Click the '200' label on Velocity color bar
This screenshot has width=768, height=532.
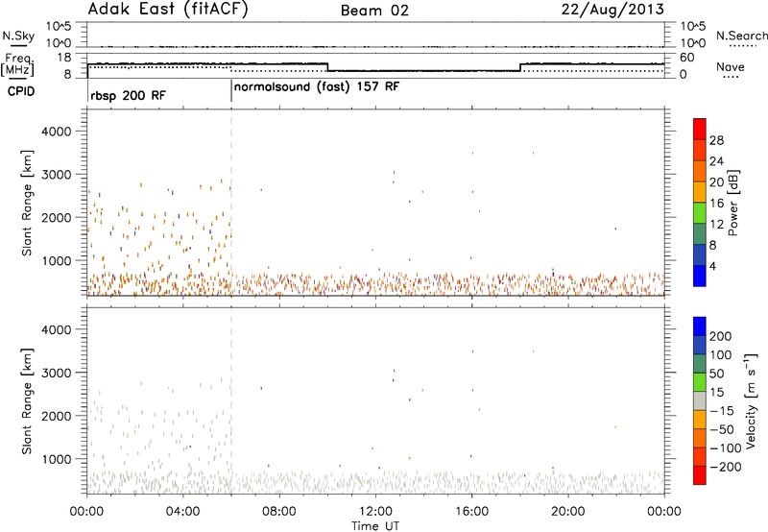pyautogui.click(x=721, y=336)
